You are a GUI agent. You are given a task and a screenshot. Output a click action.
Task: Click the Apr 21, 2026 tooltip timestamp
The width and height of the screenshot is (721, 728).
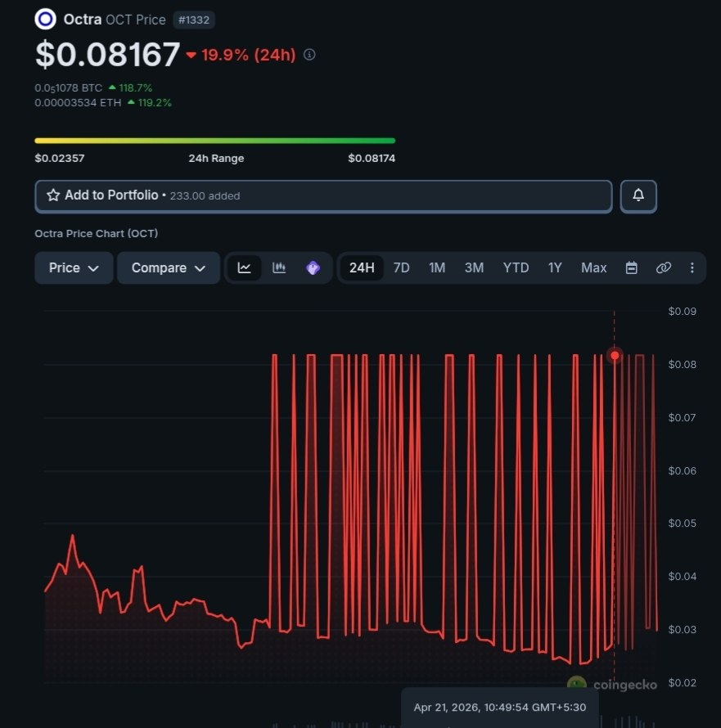pos(500,707)
